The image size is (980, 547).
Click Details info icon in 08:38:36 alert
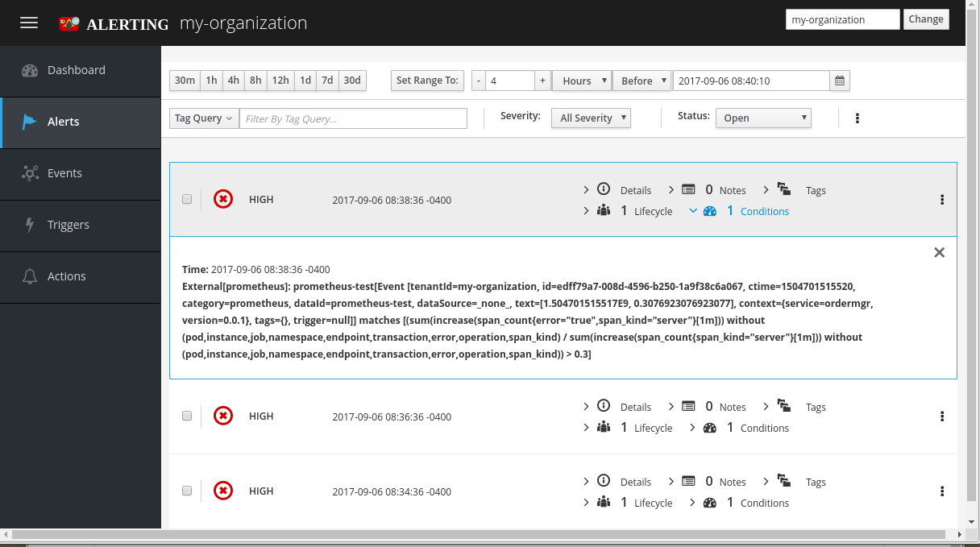tap(604, 189)
